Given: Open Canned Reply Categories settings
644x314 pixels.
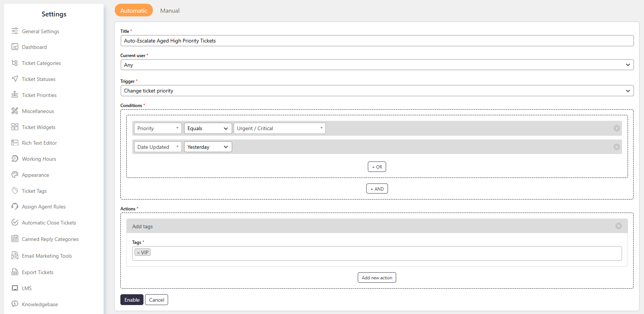Looking at the screenshot, I should (x=50, y=239).
